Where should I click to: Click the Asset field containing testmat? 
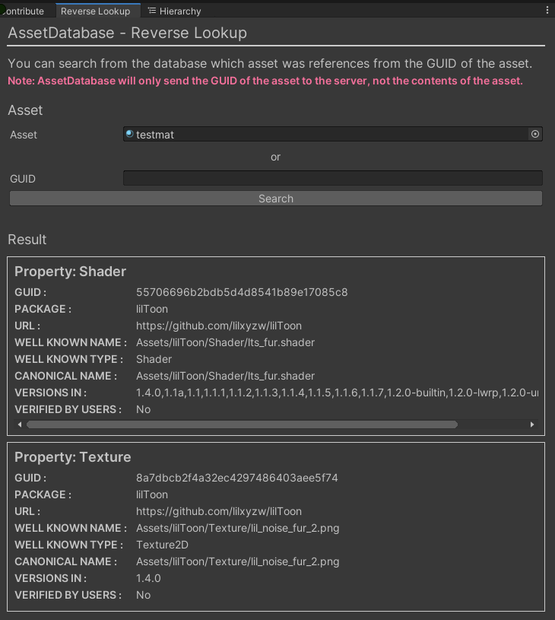(x=332, y=134)
